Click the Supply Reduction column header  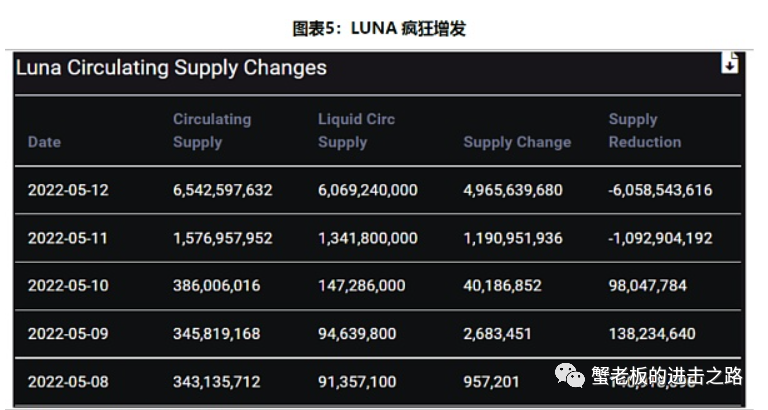(x=645, y=130)
